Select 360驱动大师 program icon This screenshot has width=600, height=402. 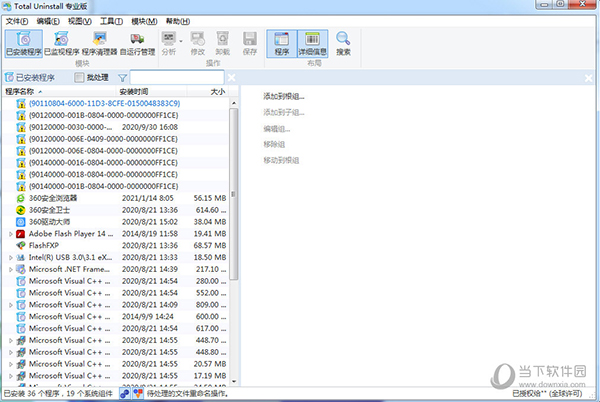pyautogui.click(x=21, y=222)
